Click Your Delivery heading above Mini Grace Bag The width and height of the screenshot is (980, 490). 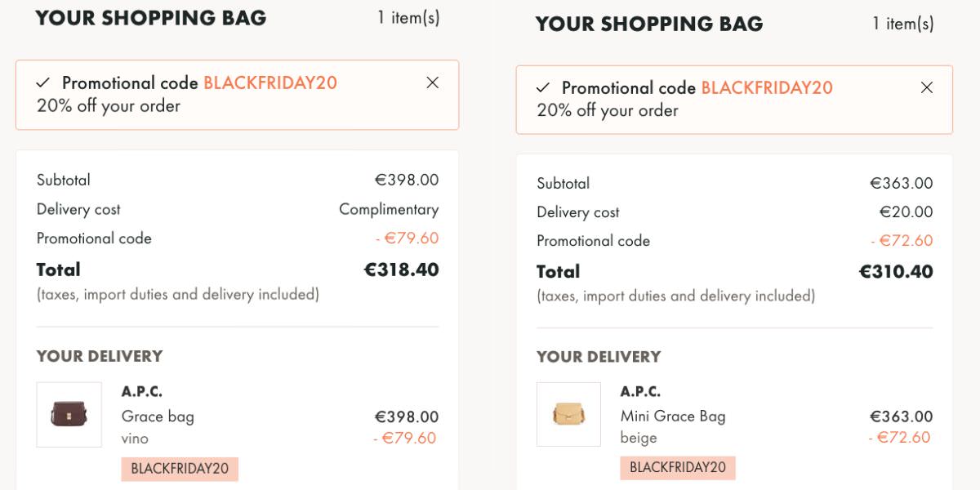[599, 357]
